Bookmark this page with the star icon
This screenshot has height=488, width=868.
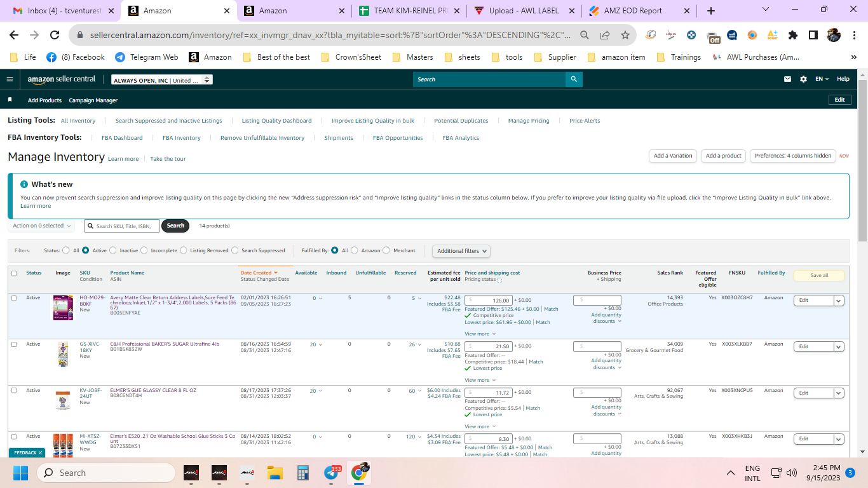[x=625, y=35]
